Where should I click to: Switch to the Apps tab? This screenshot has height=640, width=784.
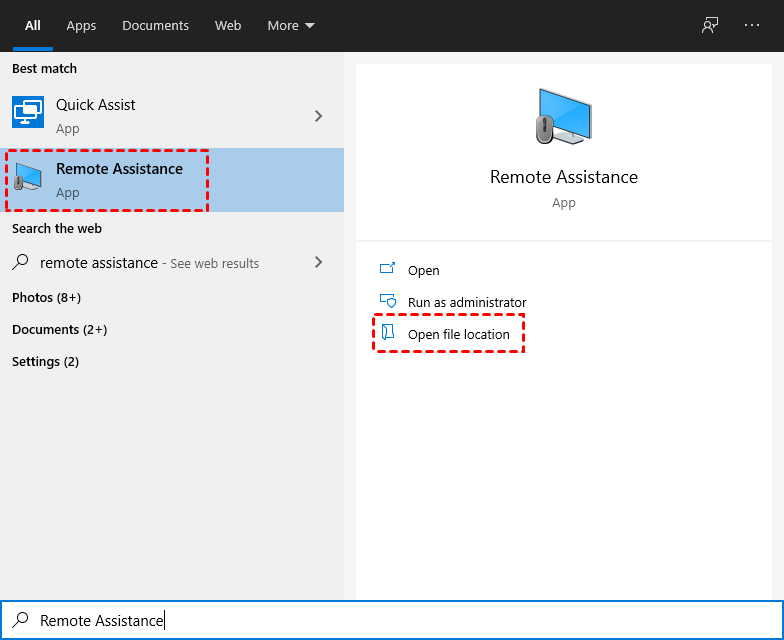pyautogui.click(x=81, y=26)
